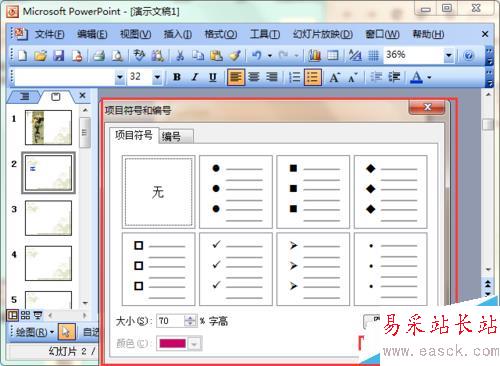This screenshot has height=366, width=500.
Task: Click the 大小 size field showing 70
Action: point(170,321)
